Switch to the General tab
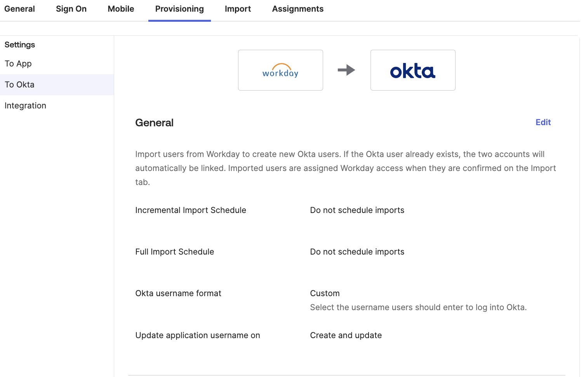 (19, 9)
